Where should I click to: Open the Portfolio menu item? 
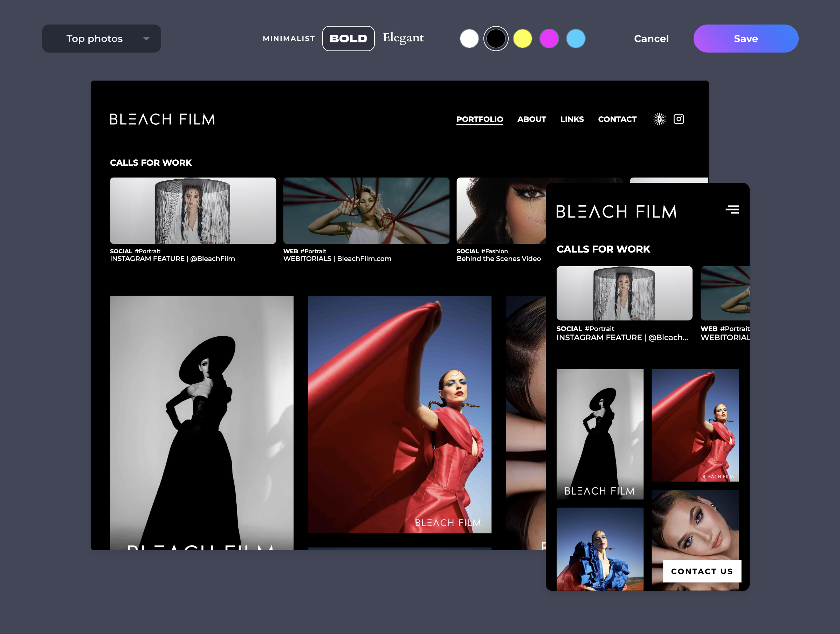click(x=479, y=119)
